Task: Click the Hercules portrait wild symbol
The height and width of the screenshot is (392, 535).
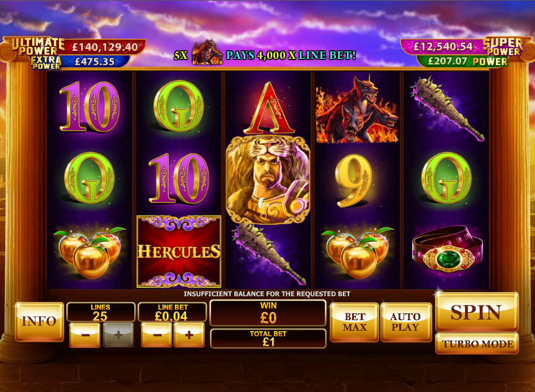Action: click(x=268, y=180)
